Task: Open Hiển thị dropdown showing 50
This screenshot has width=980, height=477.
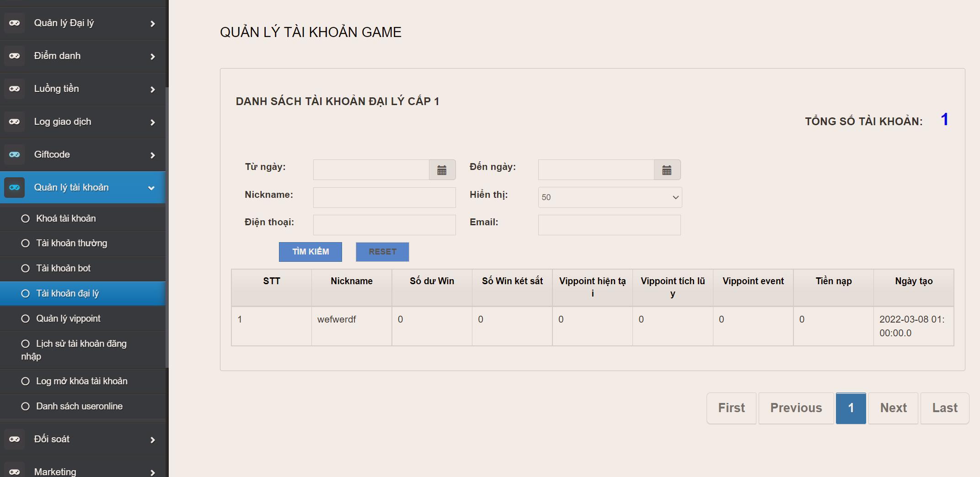Action: [x=610, y=197]
